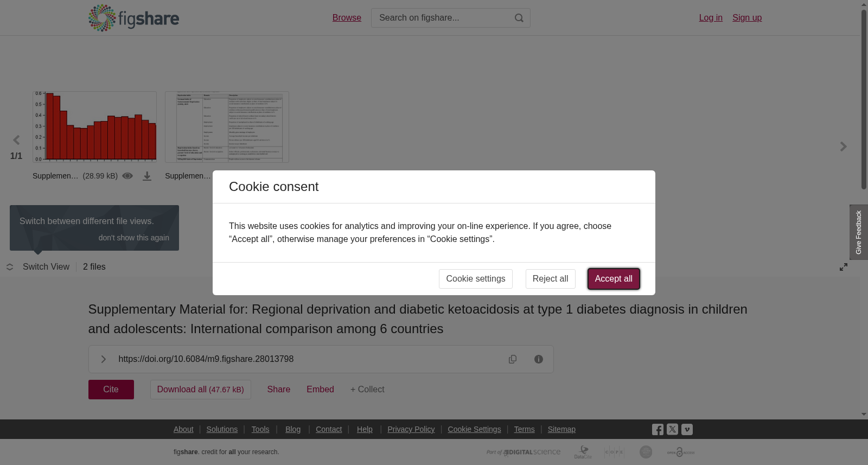Copy DOI link icon
Image resolution: width=868 pixels, height=465 pixels.
(513, 359)
